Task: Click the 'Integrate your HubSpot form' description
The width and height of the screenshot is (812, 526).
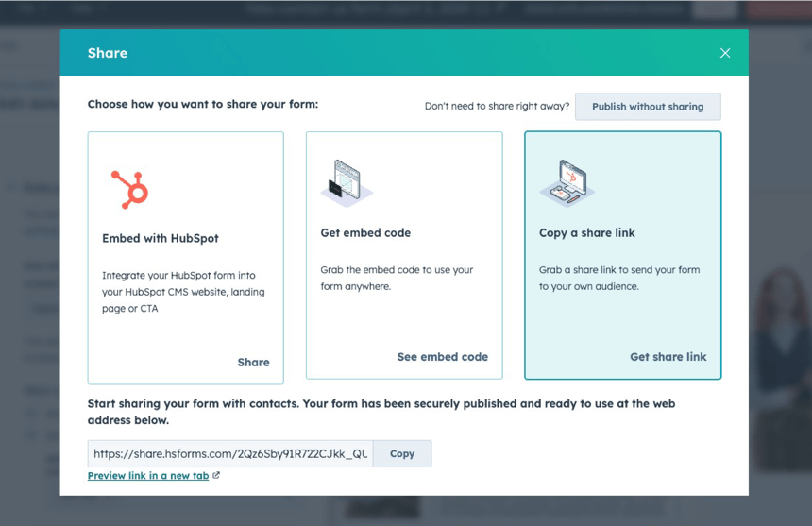Action: click(x=183, y=292)
